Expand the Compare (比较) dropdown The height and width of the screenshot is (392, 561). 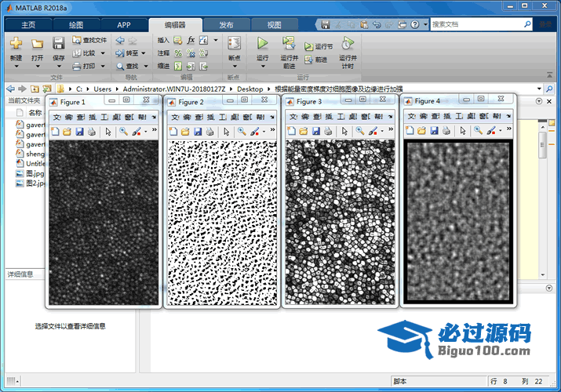(x=101, y=53)
